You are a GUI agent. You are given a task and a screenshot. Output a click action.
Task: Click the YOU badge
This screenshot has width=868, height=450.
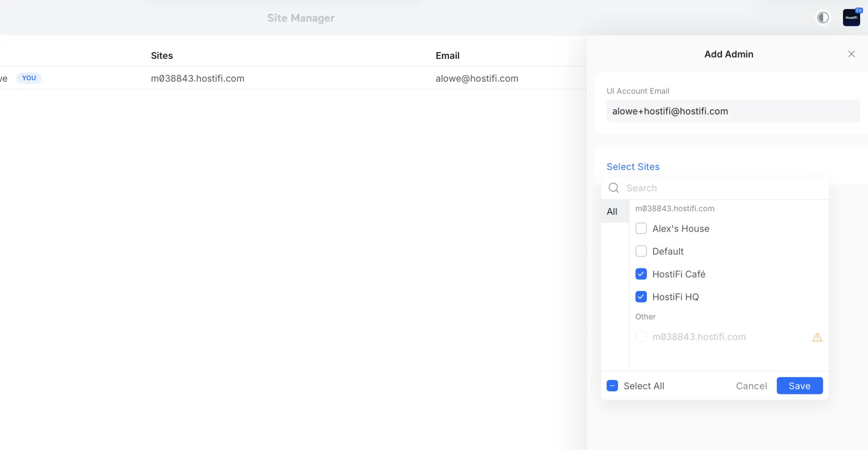[29, 78]
